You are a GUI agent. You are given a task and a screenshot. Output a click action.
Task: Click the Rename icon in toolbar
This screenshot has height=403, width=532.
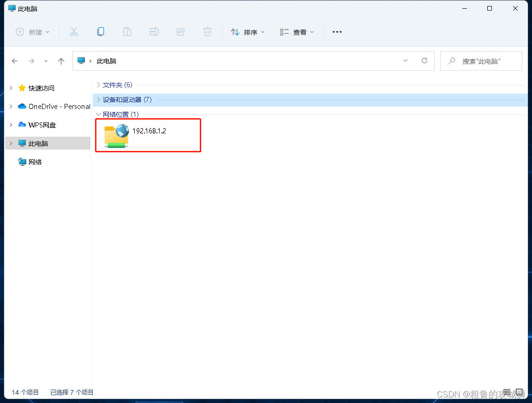(x=154, y=32)
